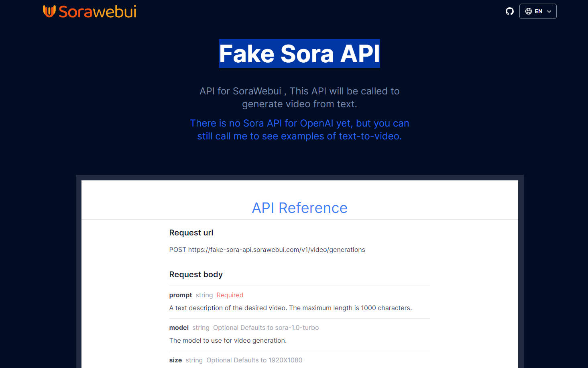This screenshot has height=368, width=588.
Task: Click the SoraWebui link in the description
Action: tap(256, 91)
